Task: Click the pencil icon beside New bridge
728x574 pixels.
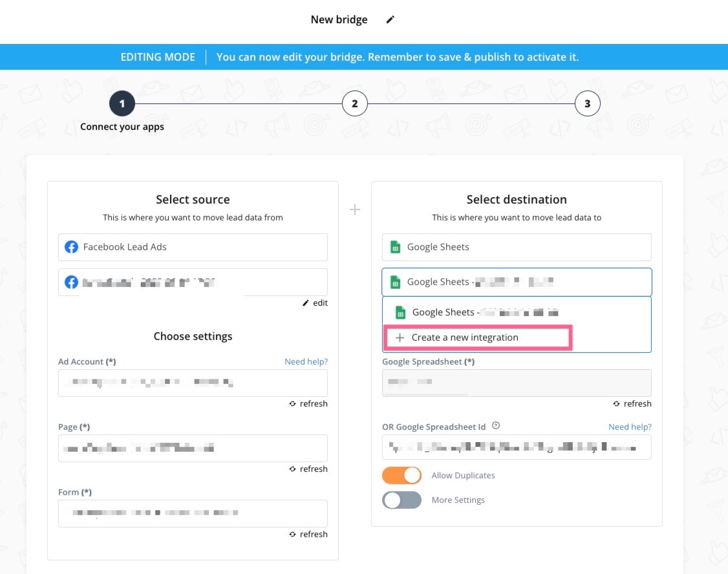Action: click(390, 19)
